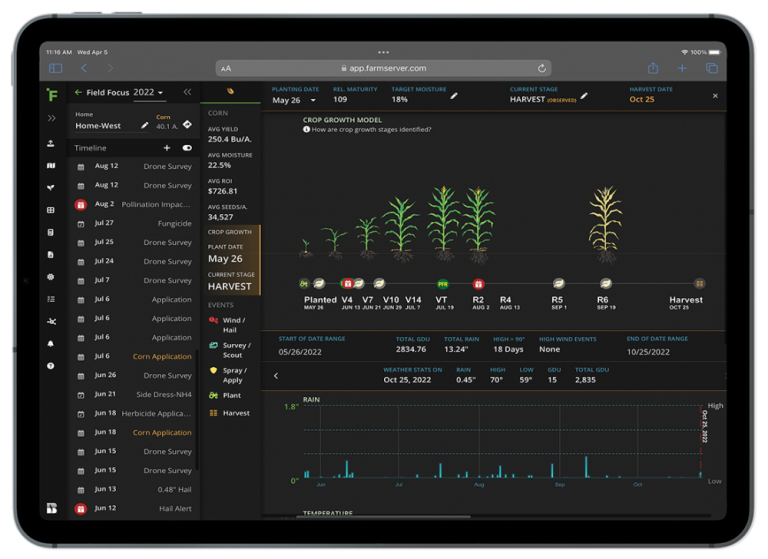The width and height of the screenshot is (768, 559).
Task: Click the R2 stage alert marker
Action: click(x=478, y=284)
